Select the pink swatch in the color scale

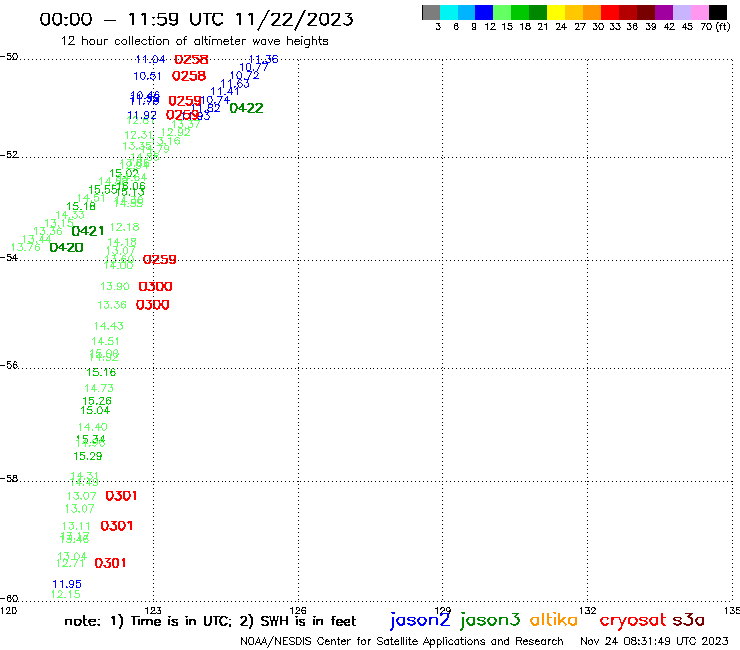pos(699,12)
